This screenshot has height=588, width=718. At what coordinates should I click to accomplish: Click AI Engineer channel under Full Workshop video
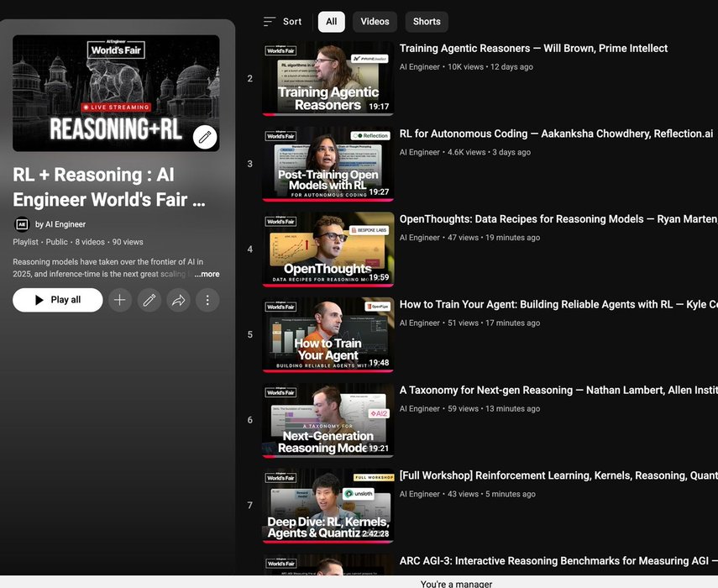click(419, 494)
